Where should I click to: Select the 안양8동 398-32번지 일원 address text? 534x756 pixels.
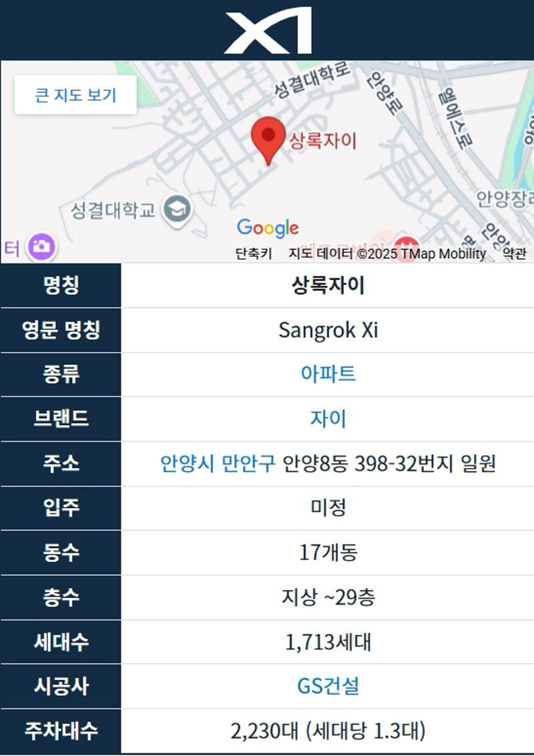pyautogui.click(x=388, y=463)
